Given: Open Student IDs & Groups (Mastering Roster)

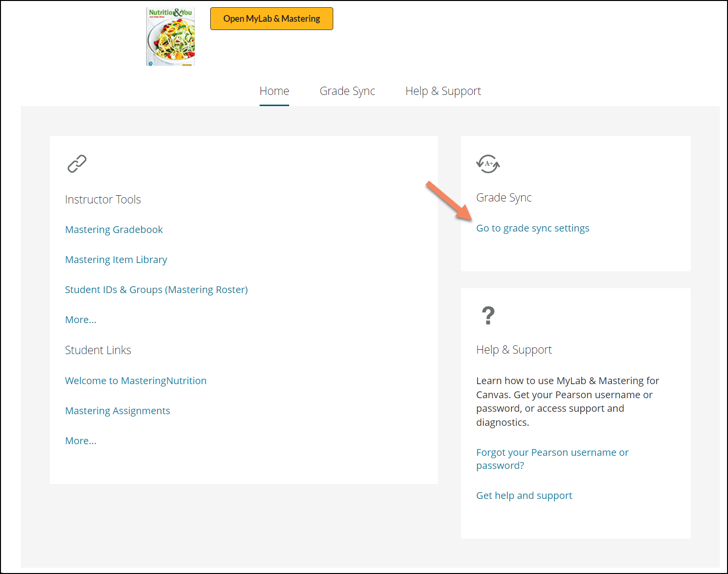Looking at the screenshot, I should pos(156,290).
